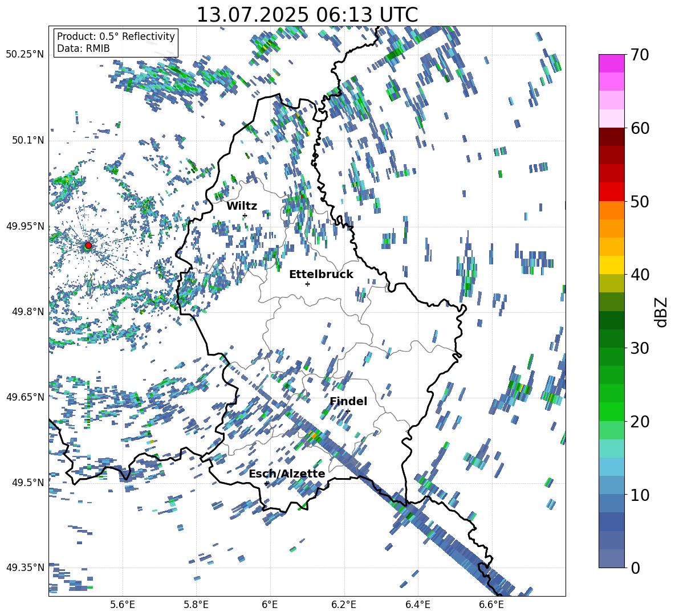
Task: Click the 50 tick on the colorbar
Action: tap(639, 202)
